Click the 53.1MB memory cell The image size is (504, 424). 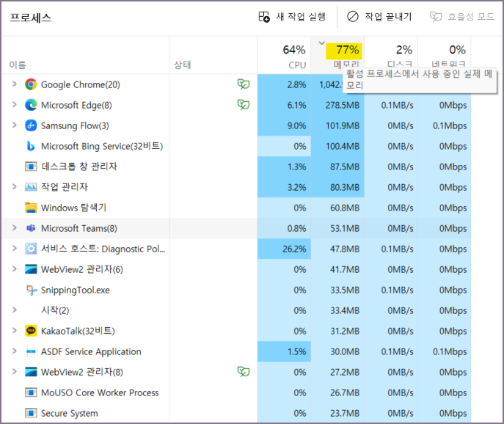[337, 228]
